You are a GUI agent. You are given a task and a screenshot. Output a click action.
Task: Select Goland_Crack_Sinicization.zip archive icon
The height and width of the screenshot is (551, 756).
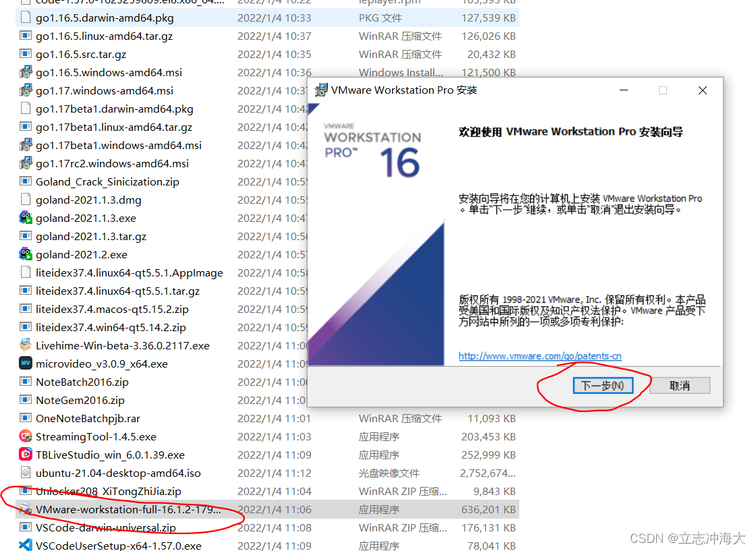26,181
